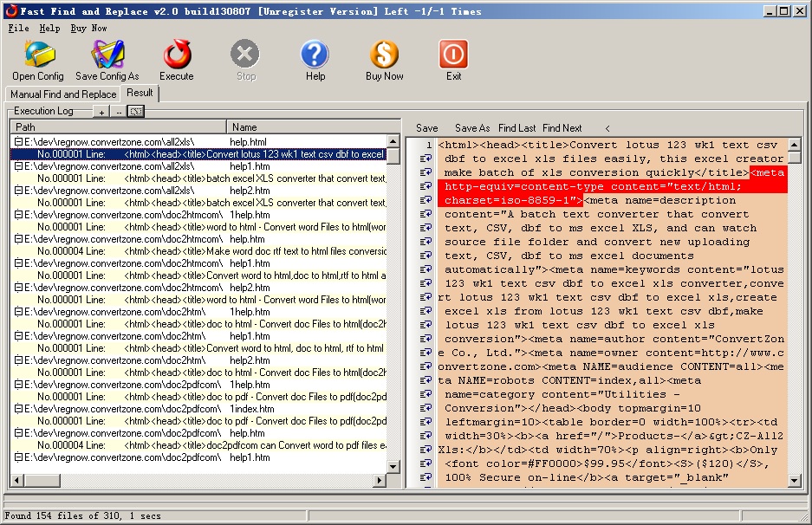Viewport: 812px width, 525px height.
Task: Click Save As above the preview pane
Action: 474,127
